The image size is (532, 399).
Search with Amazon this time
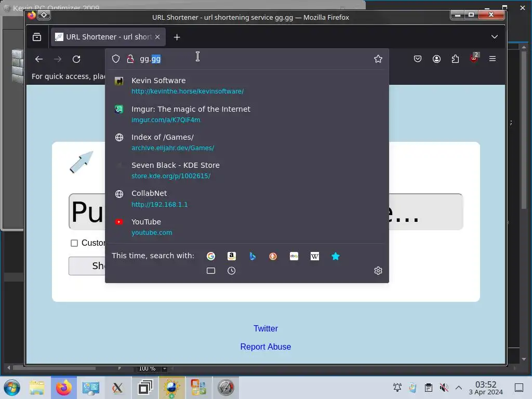coord(231,256)
